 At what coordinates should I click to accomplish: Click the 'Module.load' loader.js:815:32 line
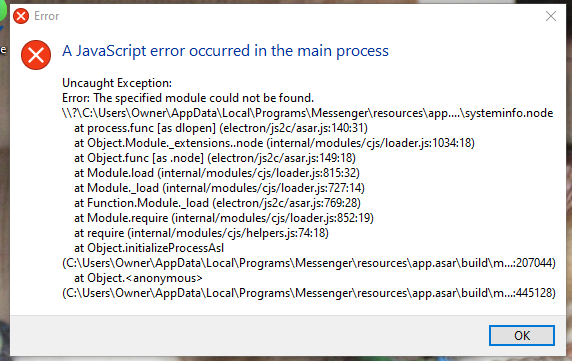tap(217, 173)
